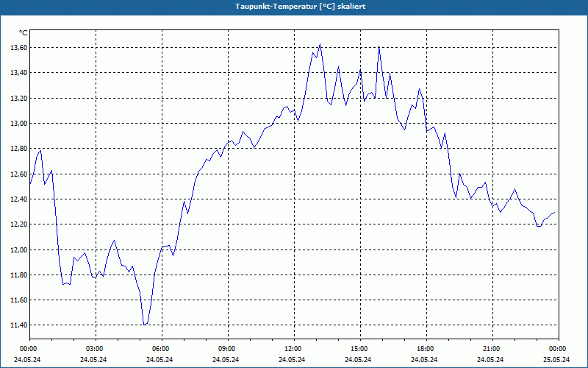The height and width of the screenshot is (368, 588).
Task: Click the 13,40 y-axis value
Action: coord(18,72)
